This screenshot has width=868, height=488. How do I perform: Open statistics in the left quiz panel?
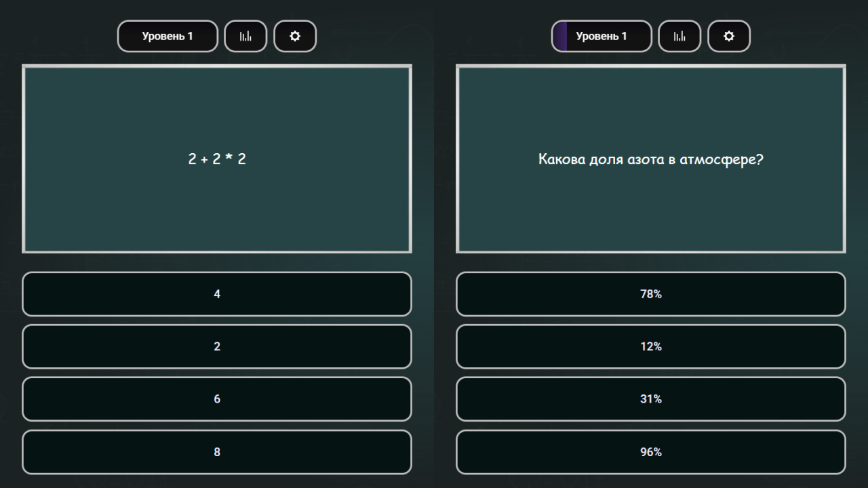(245, 36)
